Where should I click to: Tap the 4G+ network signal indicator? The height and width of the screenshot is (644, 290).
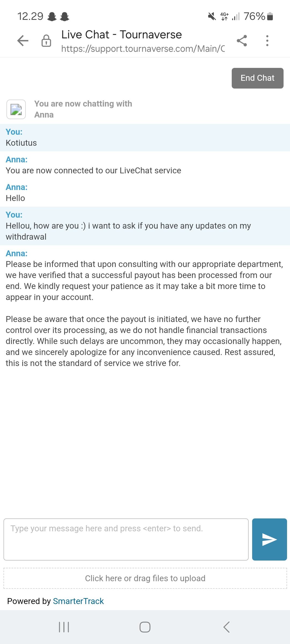224,17
